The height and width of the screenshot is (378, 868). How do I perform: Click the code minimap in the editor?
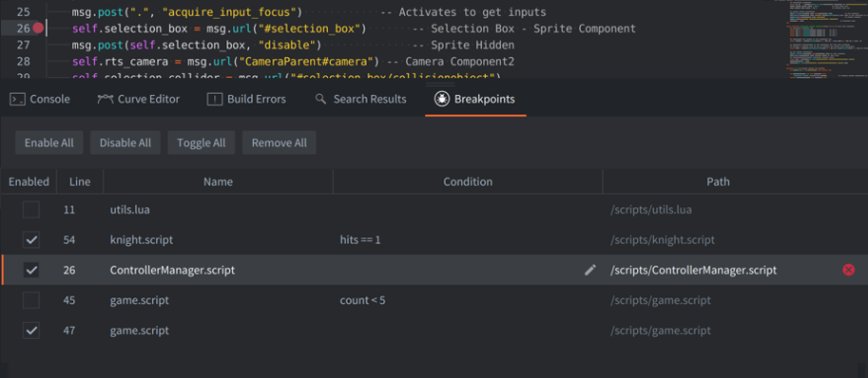pyautogui.click(x=826, y=40)
